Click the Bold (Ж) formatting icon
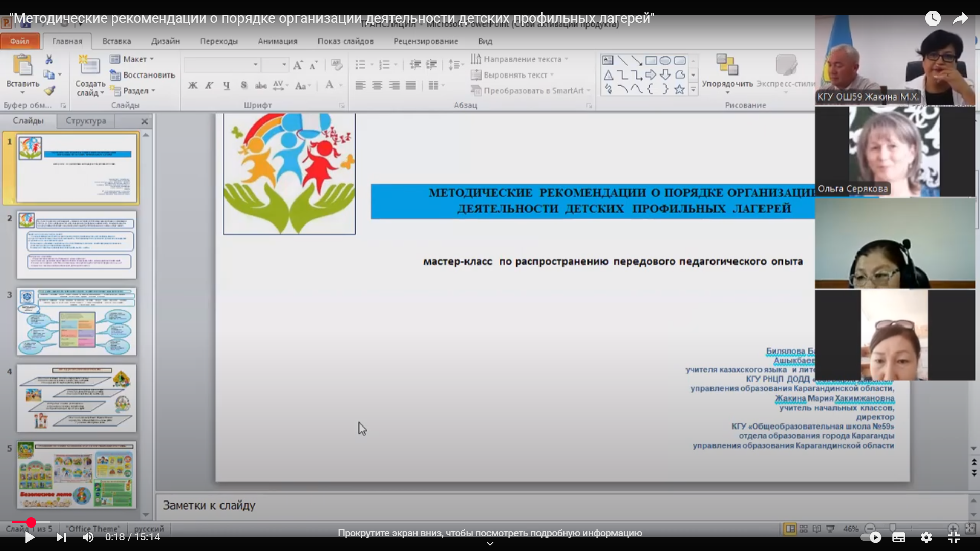Image resolution: width=980 pixels, height=551 pixels. 192,86
